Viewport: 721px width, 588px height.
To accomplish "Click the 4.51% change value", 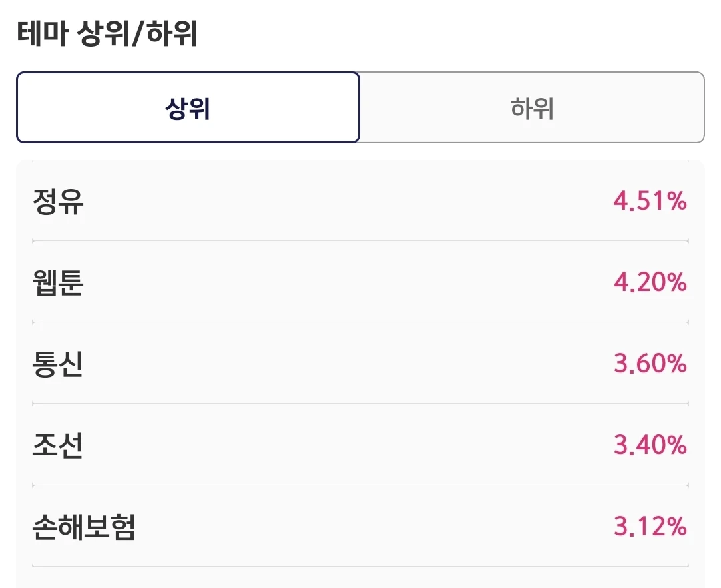I will (650, 202).
